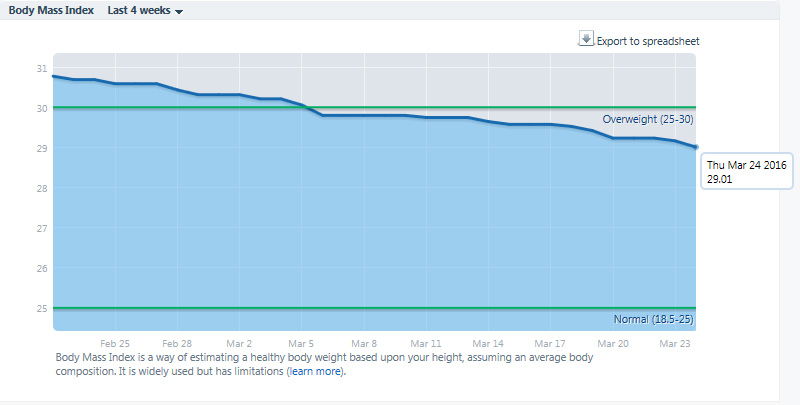The image size is (800, 405).
Task: Click the Mar 5 date axis label
Action: pyautogui.click(x=302, y=342)
